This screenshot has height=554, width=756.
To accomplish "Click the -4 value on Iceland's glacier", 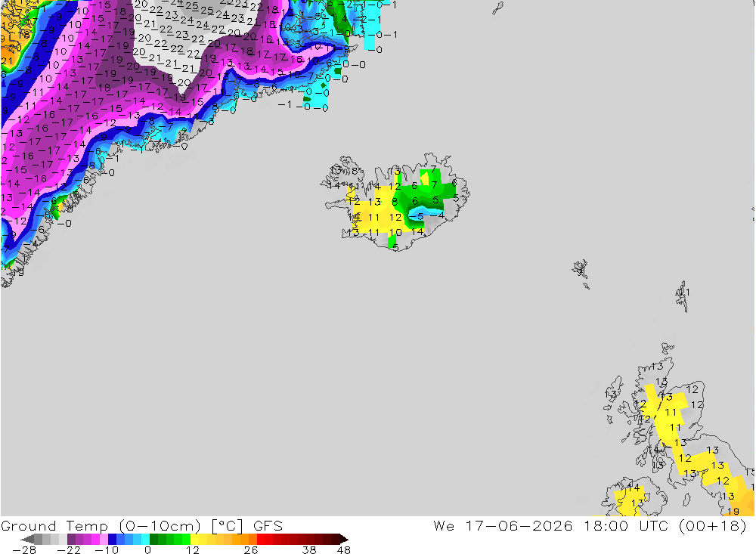I will [x=437, y=215].
